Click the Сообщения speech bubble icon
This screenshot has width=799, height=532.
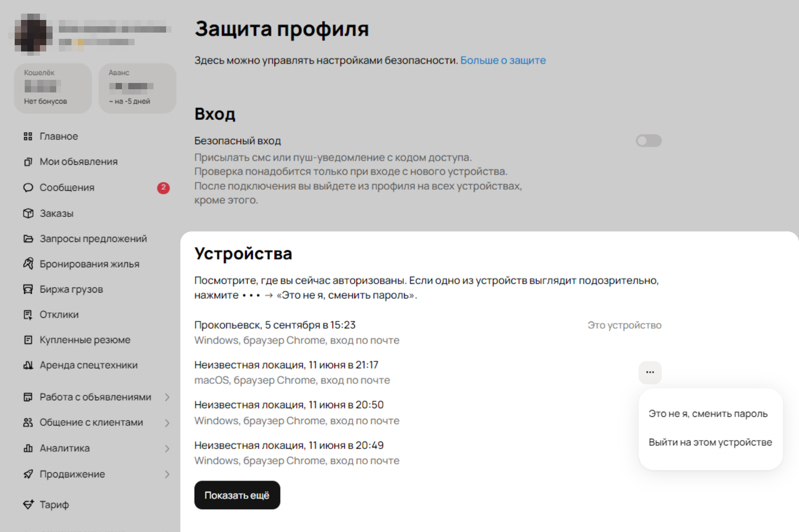pyautogui.click(x=28, y=187)
